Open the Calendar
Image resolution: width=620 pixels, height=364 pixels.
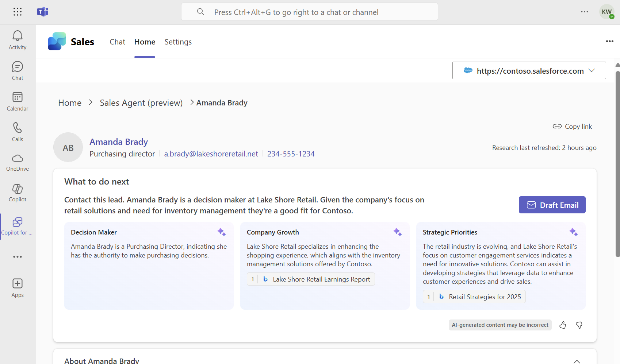click(x=17, y=101)
